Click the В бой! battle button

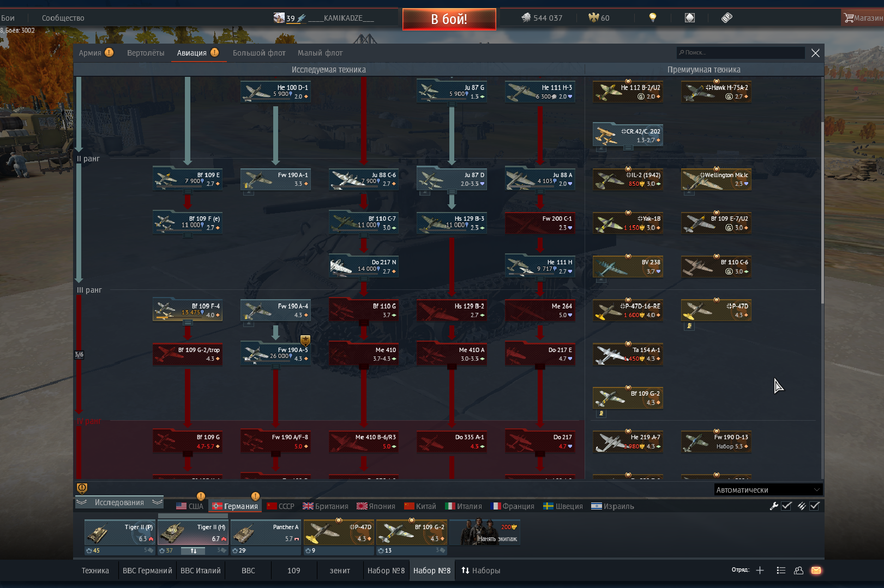449,19
